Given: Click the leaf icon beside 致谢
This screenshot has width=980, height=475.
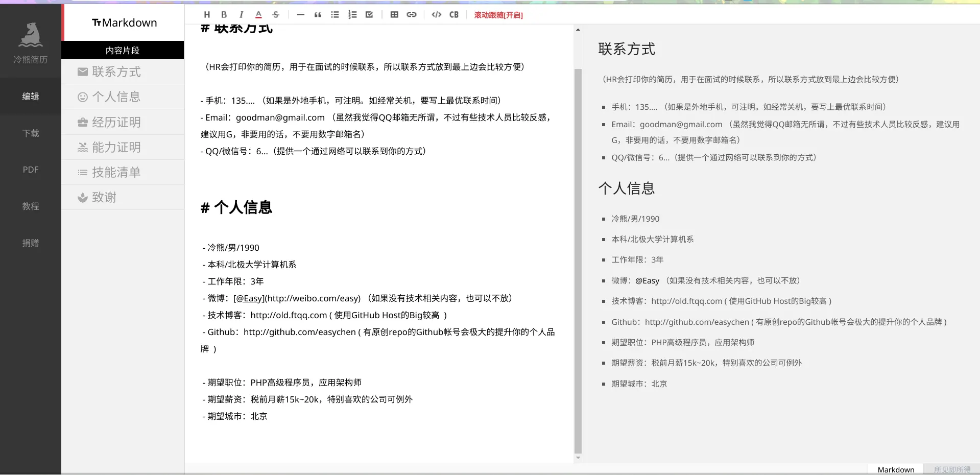Looking at the screenshot, I should coord(83,197).
